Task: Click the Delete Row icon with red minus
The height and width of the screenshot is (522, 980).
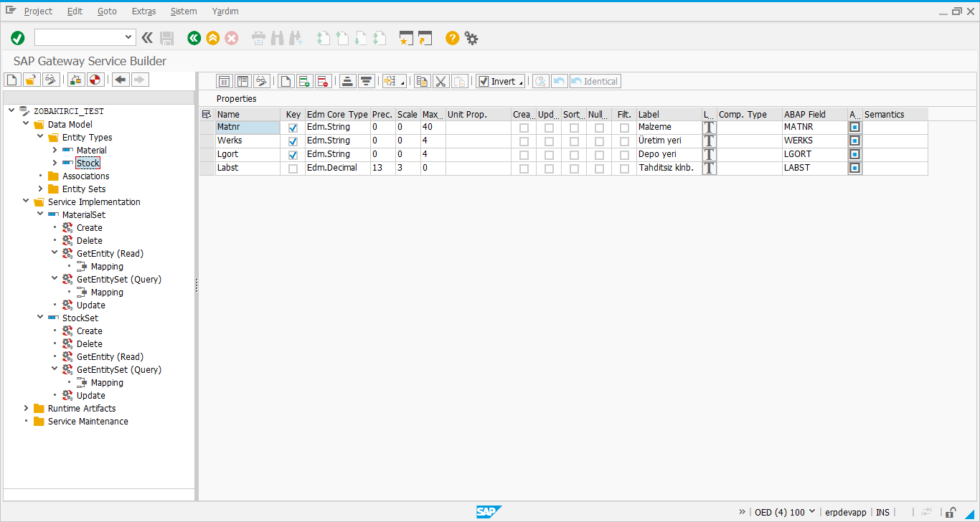Action: 323,81
